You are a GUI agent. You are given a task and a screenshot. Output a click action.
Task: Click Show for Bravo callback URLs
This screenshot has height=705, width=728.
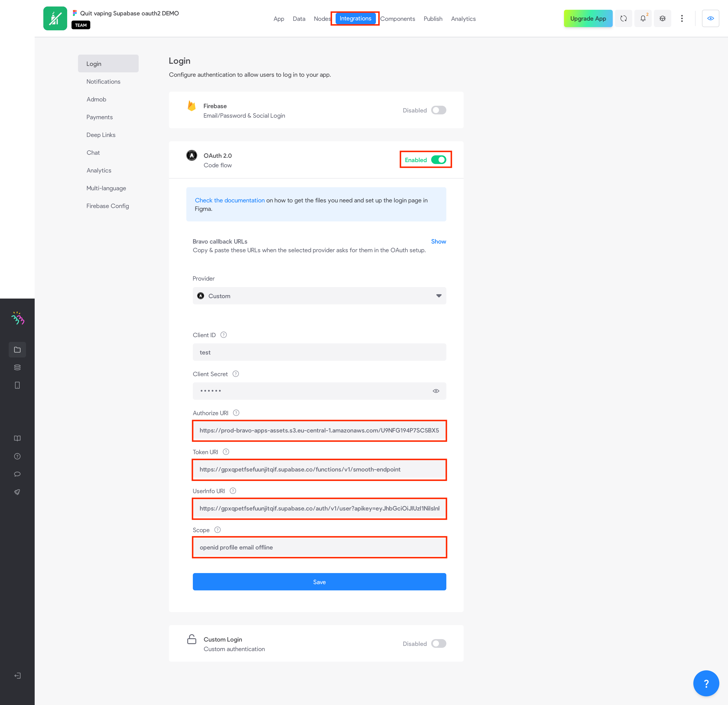click(438, 241)
